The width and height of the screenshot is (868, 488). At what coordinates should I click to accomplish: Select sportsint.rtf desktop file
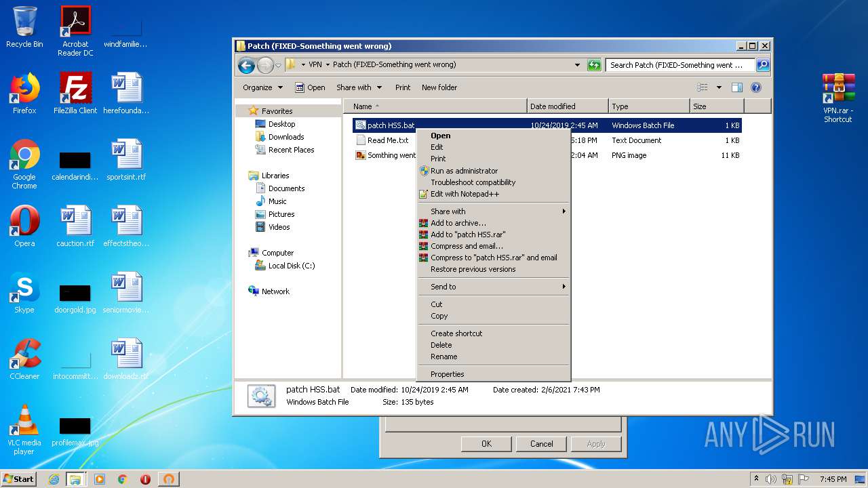(127, 160)
